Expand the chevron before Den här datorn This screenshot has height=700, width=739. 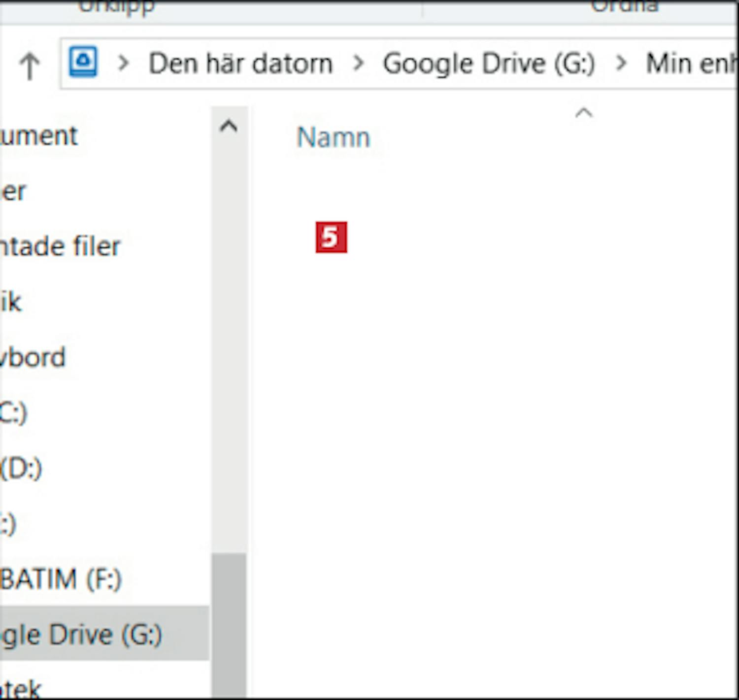pos(123,63)
